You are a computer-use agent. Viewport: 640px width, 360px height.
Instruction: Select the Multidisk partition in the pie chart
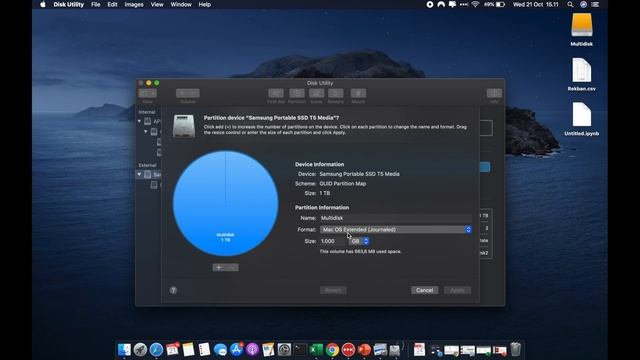225,203
